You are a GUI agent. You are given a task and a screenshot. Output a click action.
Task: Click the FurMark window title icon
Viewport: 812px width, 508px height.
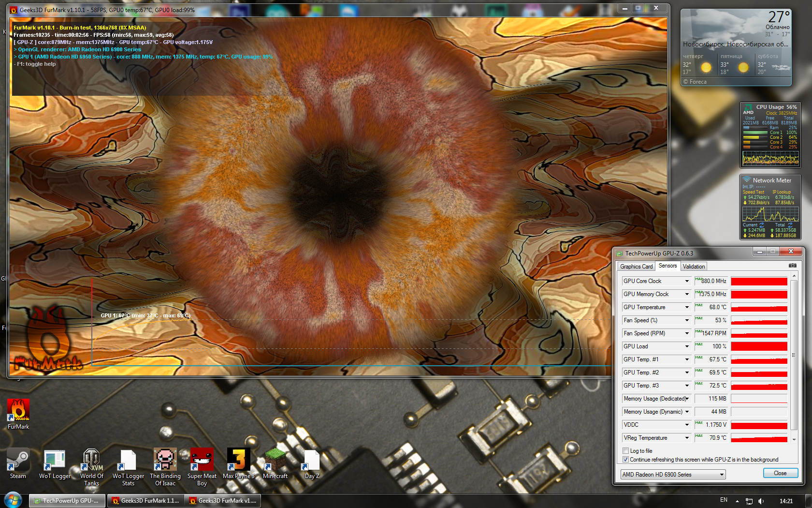pyautogui.click(x=14, y=10)
